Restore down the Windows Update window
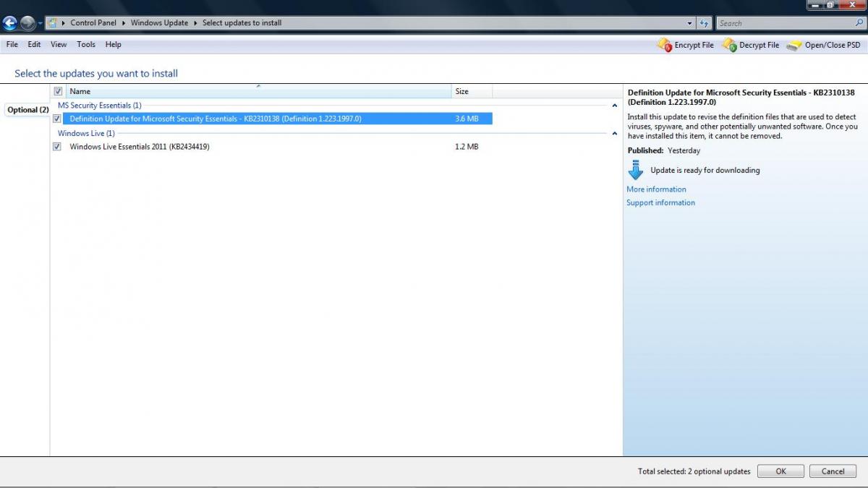The width and height of the screenshot is (868, 488). 831,4
